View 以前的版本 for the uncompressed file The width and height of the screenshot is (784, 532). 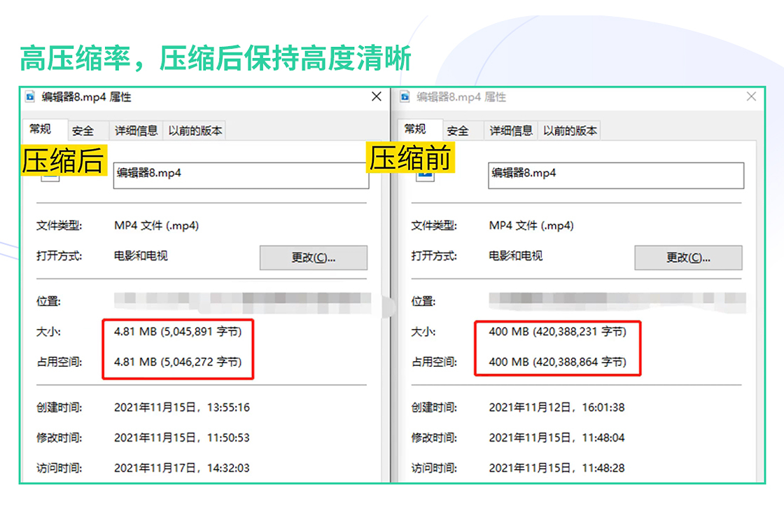569,130
